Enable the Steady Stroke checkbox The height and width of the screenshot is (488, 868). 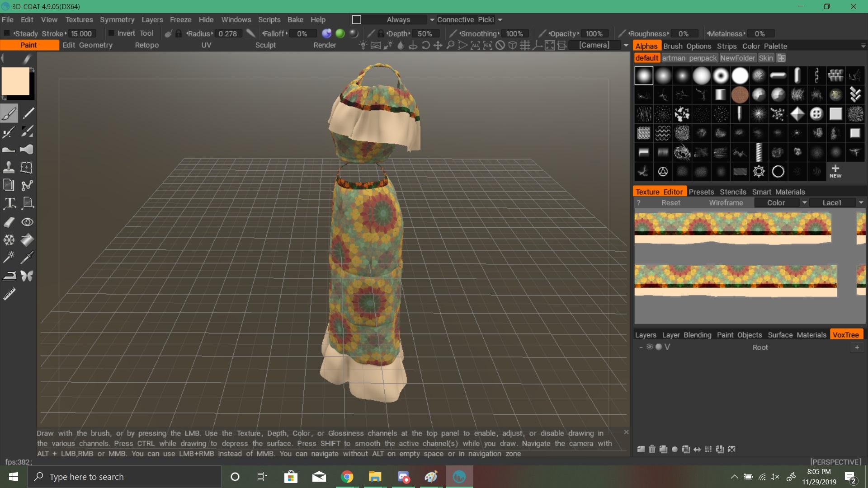click(x=7, y=33)
